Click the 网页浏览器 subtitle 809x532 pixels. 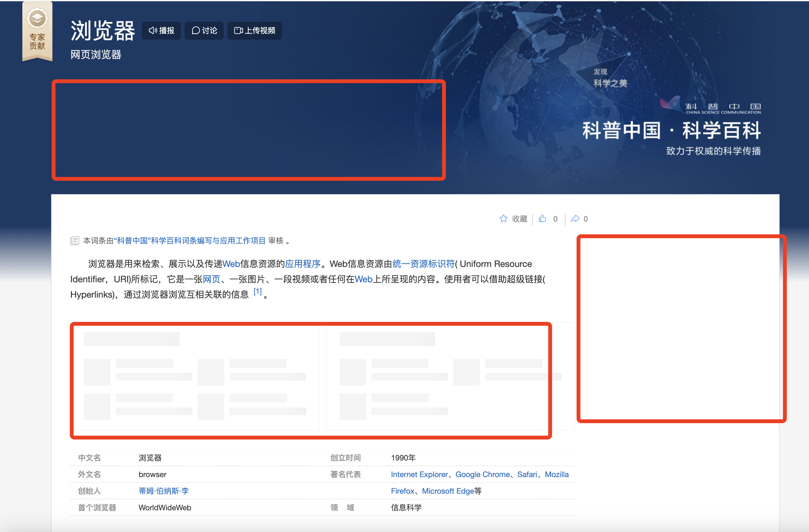pyautogui.click(x=96, y=55)
